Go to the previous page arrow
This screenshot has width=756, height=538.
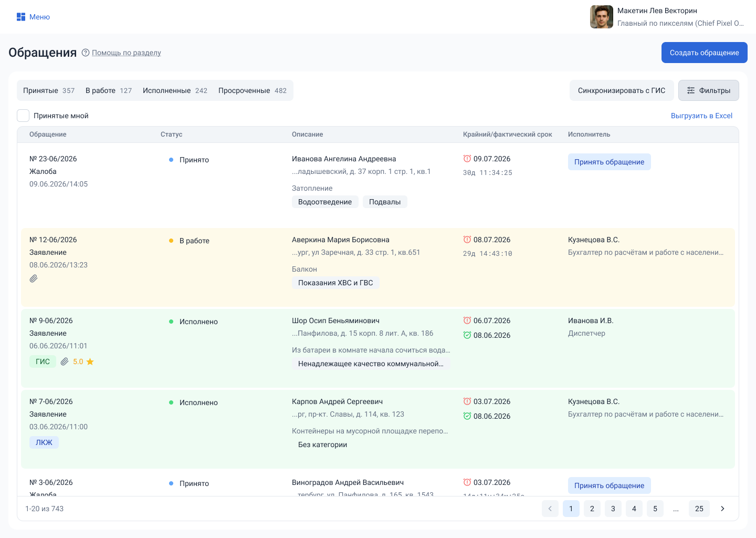click(x=550, y=509)
